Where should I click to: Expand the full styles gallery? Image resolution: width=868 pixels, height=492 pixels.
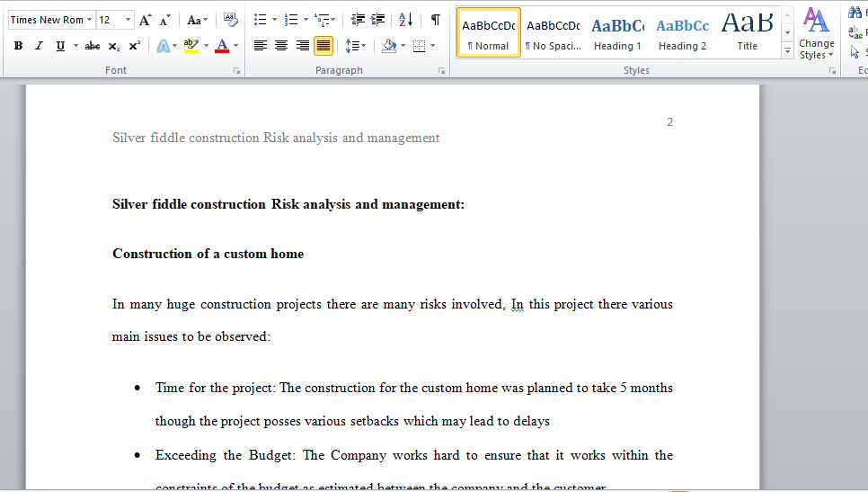pyautogui.click(x=787, y=51)
